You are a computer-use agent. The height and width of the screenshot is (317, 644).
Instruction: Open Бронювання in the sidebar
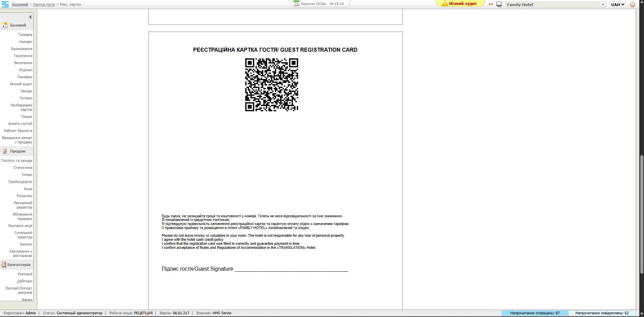coord(21,49)
